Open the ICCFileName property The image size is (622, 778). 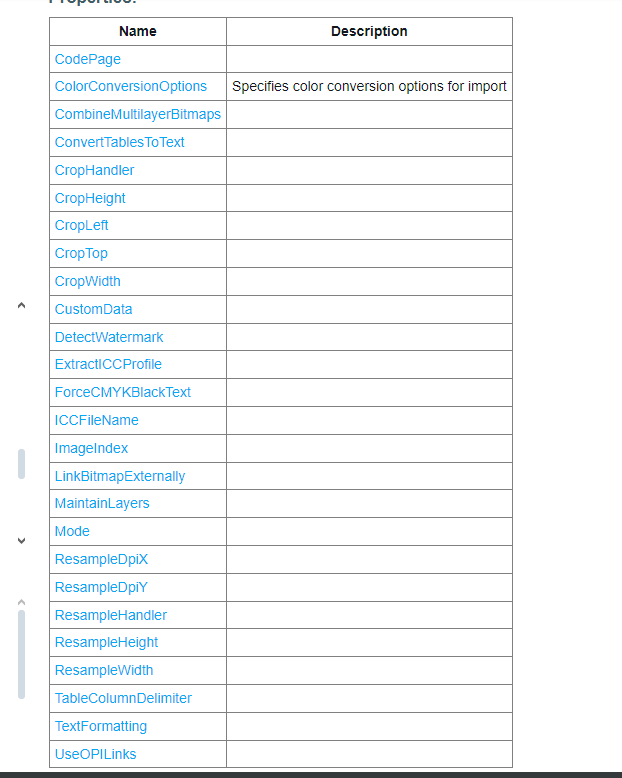point(97,420)
